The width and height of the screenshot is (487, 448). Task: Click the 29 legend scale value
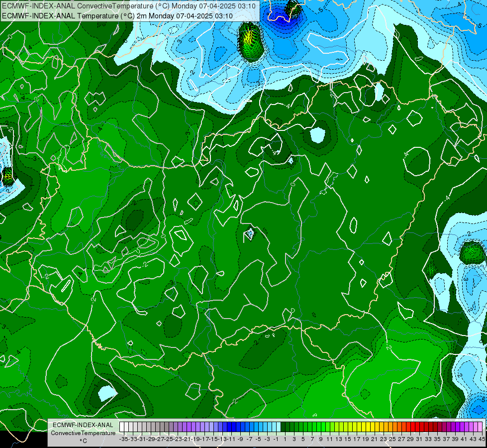pyautogui.click(x=410, y=439)
